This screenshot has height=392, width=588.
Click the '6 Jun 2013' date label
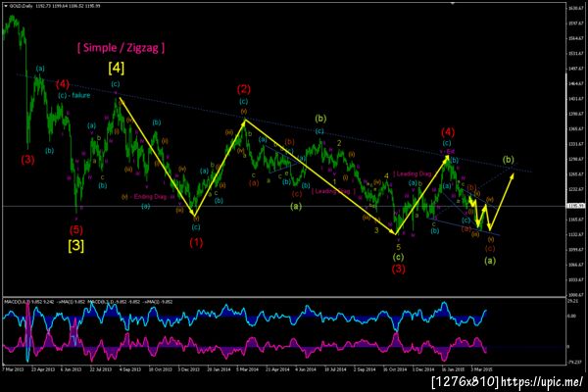tap(71, 369)
